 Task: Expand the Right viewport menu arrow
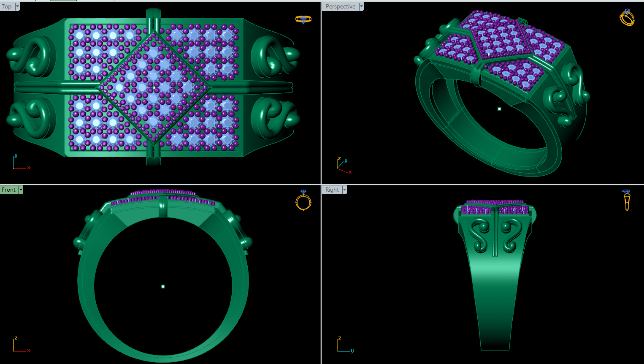pyautogui.click(x=344, y=190)
